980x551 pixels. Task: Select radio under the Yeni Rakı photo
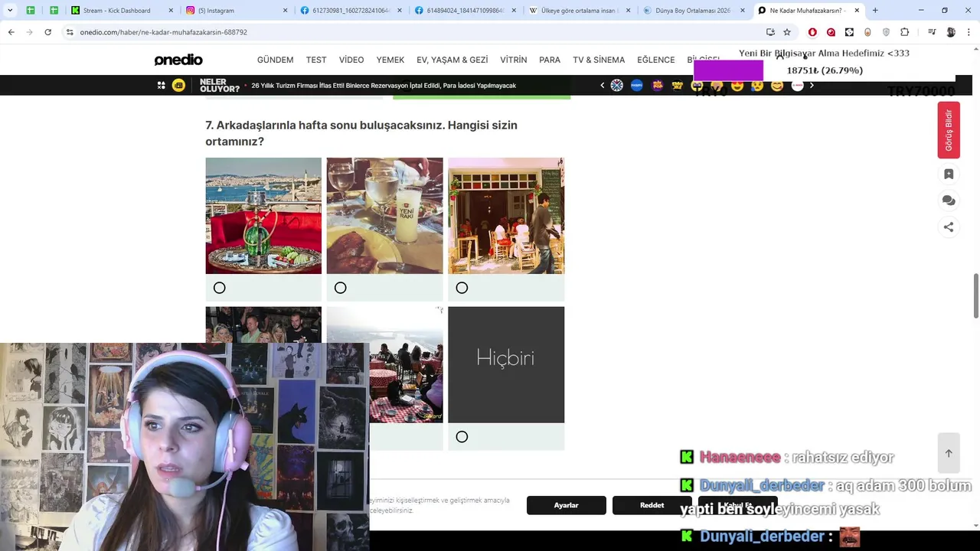tap(341, 288)
